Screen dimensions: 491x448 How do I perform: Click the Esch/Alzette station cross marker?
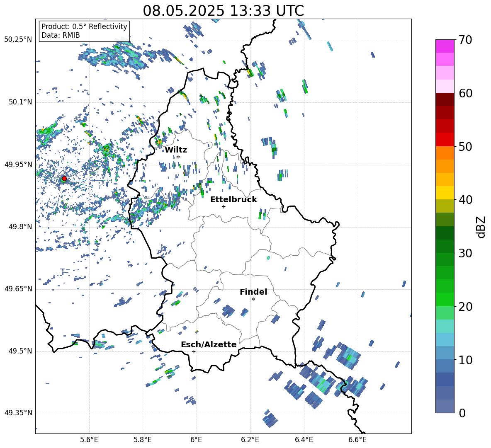coord(194,351)
